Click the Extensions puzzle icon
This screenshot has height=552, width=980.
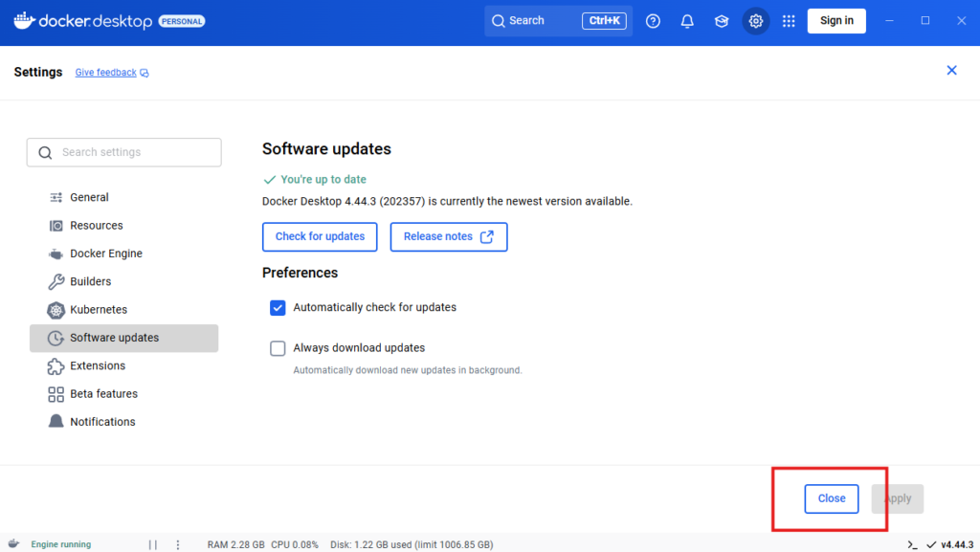click(x=56, y=365)
